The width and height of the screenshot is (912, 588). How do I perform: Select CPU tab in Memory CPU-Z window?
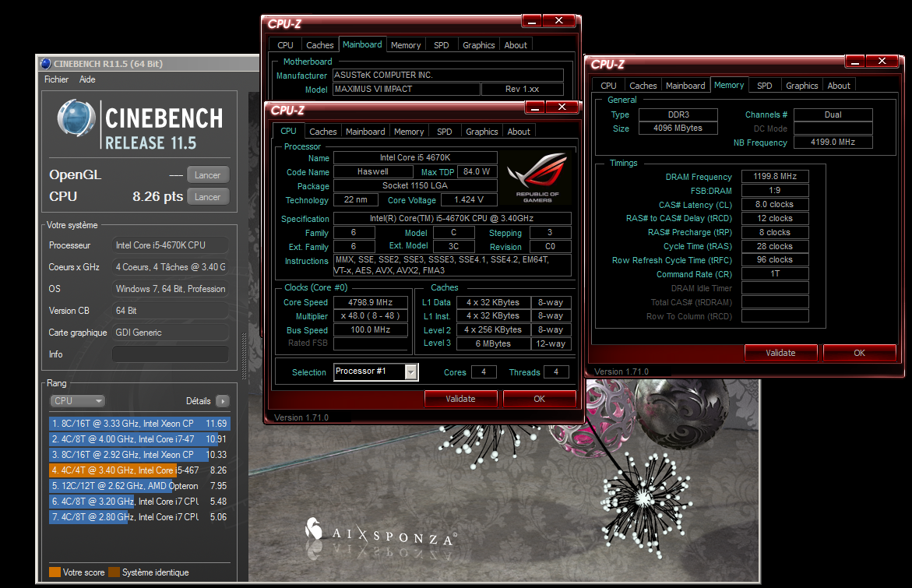point(608,86)
